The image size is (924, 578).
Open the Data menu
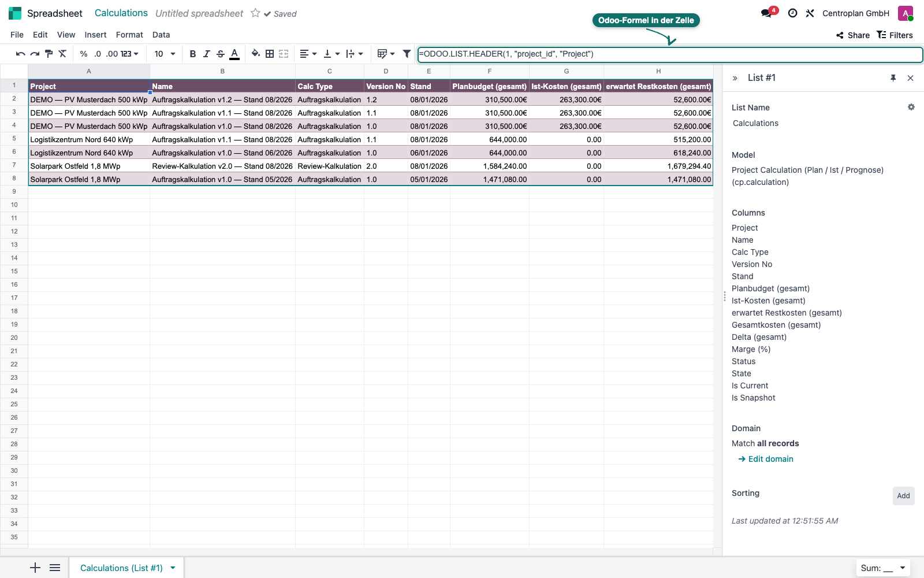pos(161,35)
